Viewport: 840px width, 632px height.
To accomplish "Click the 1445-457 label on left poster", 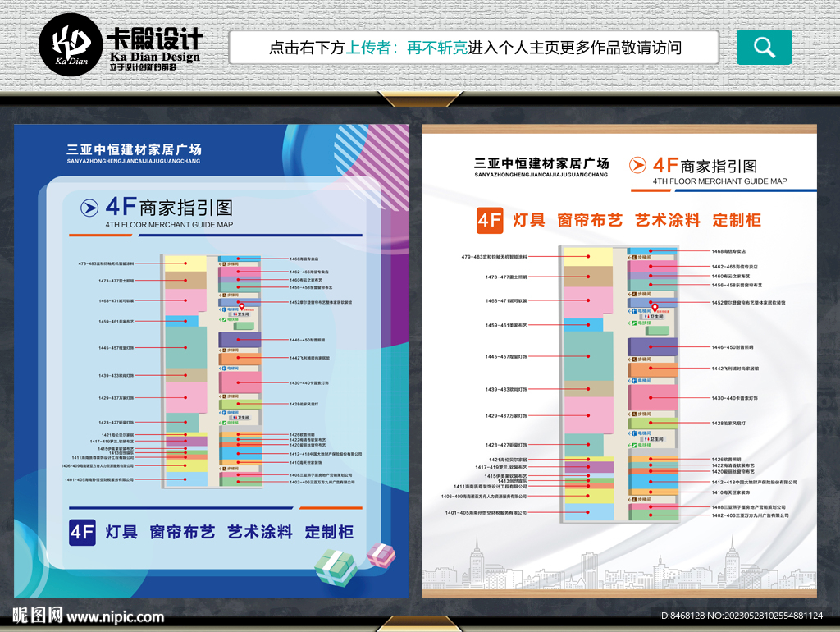I will click(116, 348).
